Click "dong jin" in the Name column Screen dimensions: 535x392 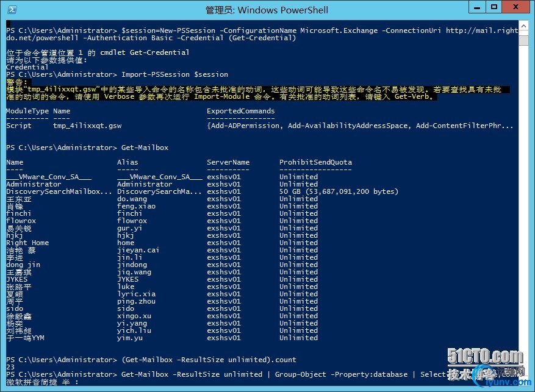(x=23, y=265)
